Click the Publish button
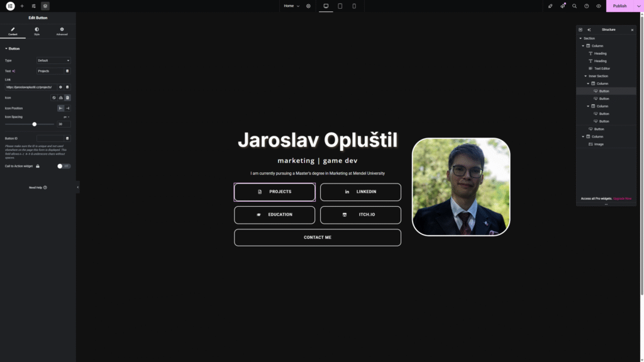This screenshot has width=644, height=362. [619, 6]
